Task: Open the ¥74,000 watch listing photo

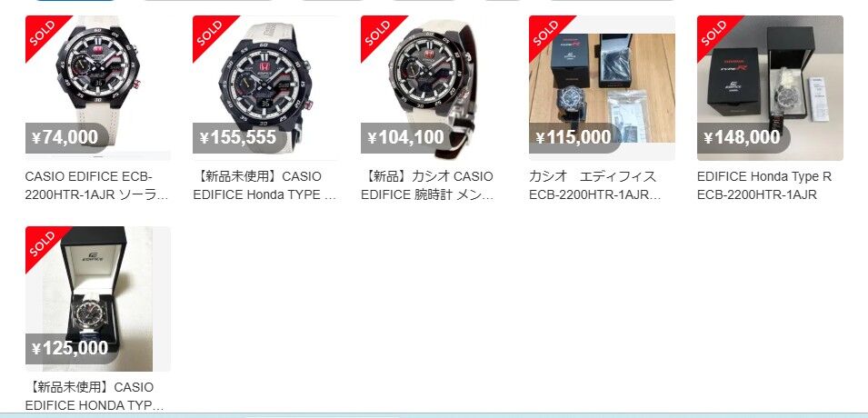Action: click(x=98, y=87)
